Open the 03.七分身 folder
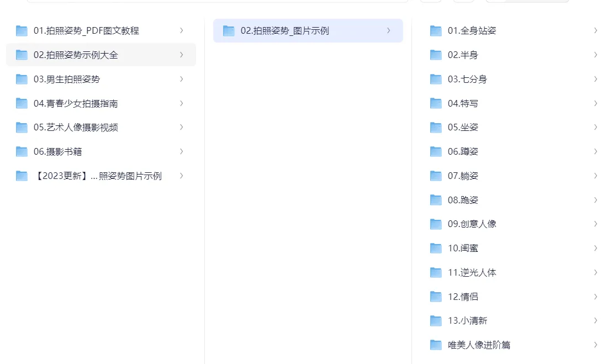The width and height of the screenshot is (613, 364). pyautogui.click(x=467, y=79)
